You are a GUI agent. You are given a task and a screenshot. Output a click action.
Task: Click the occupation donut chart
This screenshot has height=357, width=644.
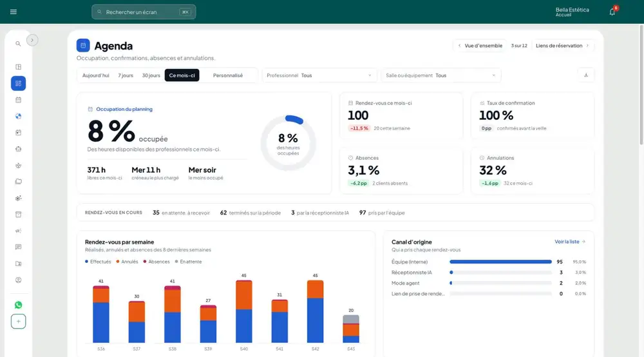click(x=288, y=143)
